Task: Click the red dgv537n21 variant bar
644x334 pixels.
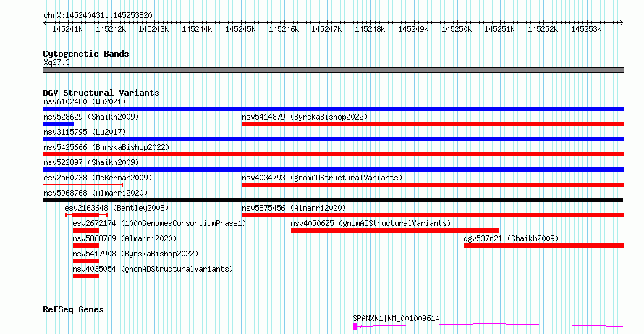Action: (x=544, y=246)
